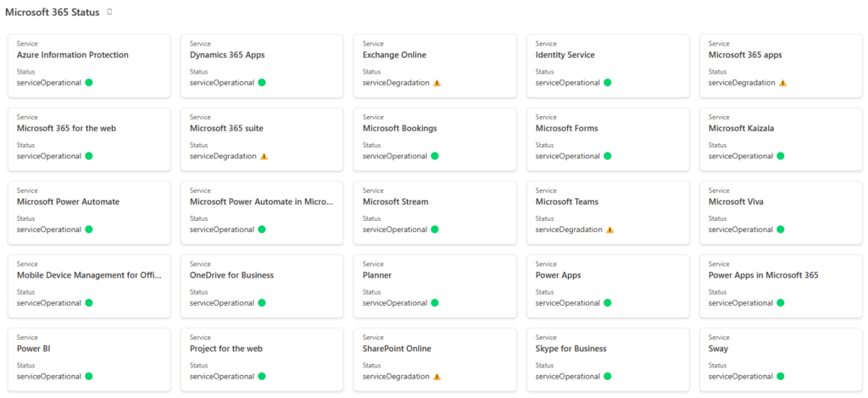The image size is (868, 398).
Task: Select the Mobile Device Management for Offi... name
Action: 89,275
